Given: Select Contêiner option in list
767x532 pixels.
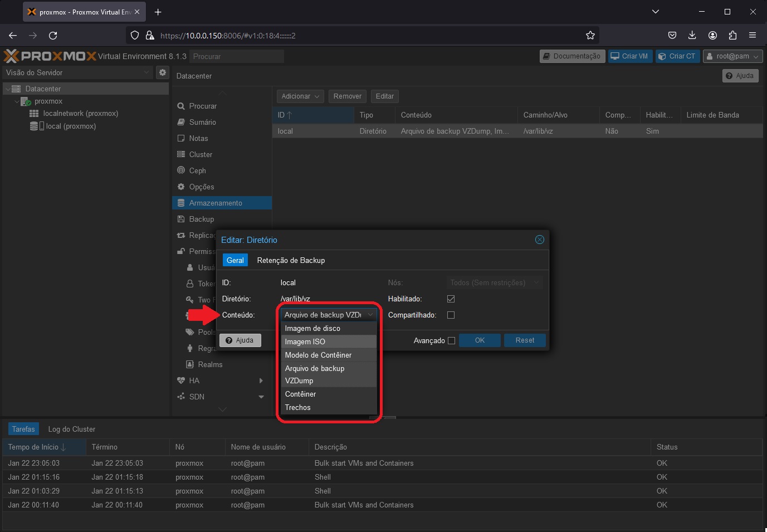Looking at the screenshot, I should coord(329,394).
